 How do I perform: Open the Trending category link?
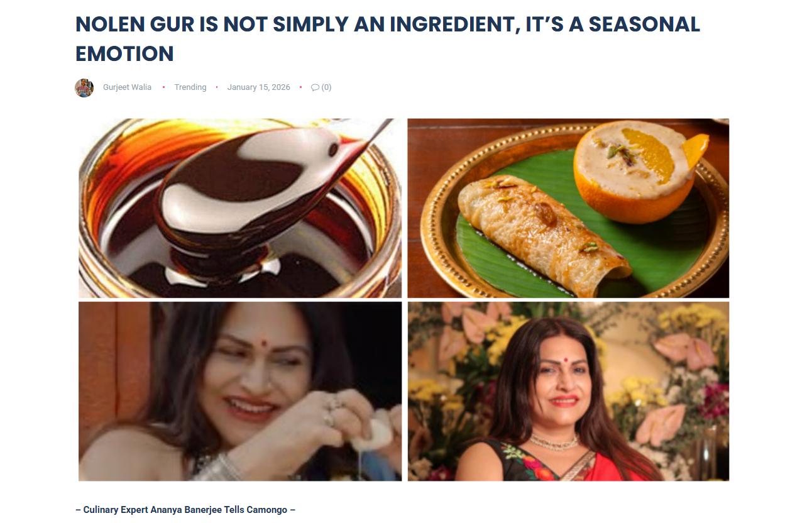190,87
